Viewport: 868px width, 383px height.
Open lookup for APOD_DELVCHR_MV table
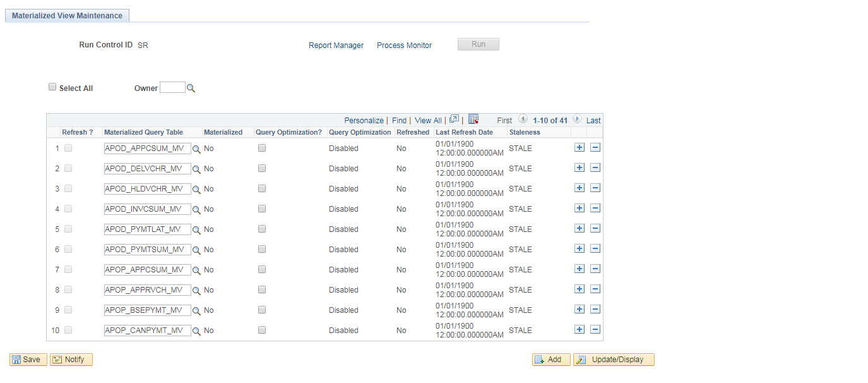196,169
